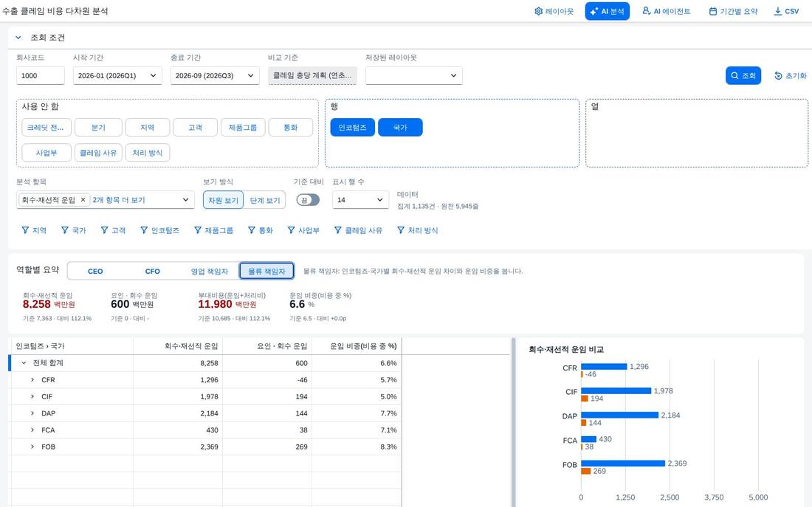The width and height of the screenshot is (812, 507).
Task: Expand the CFR row
Action: (x=32, y=380)
